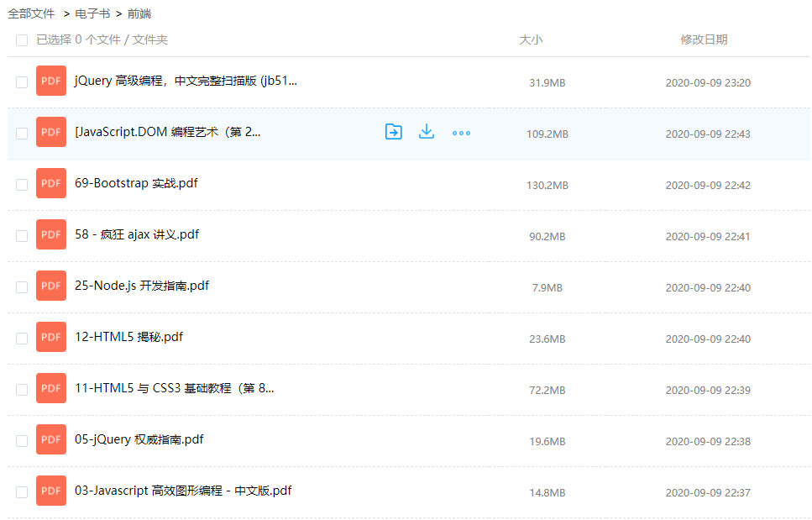Check the JavaScript.DOM 编程艺术 checkbox
812x520 pixels.
pyautogui.click(x=22, y=134)
